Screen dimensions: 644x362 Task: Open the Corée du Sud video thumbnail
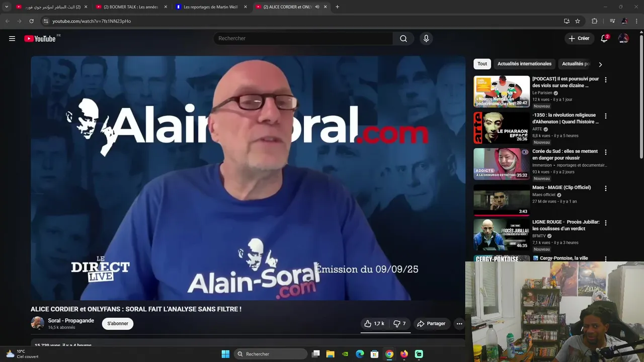pyautogui.click(x=502, y=164)
